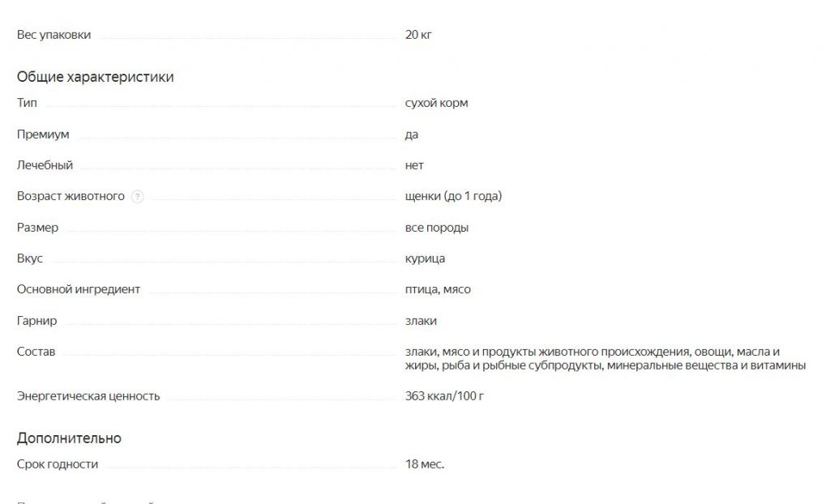
Task: Click the Вес упаковки label
Action: point(53,35)
